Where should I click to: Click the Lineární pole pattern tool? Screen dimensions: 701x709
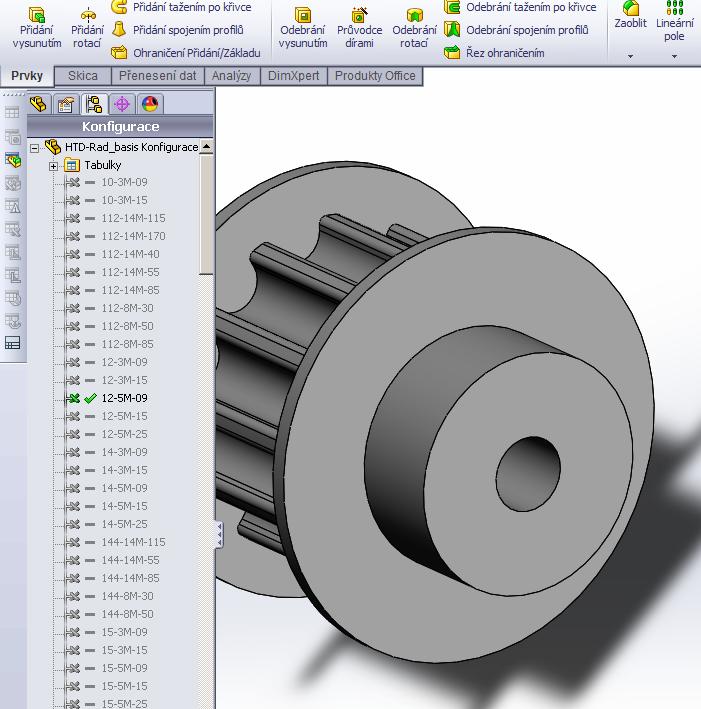pos(675,22)
